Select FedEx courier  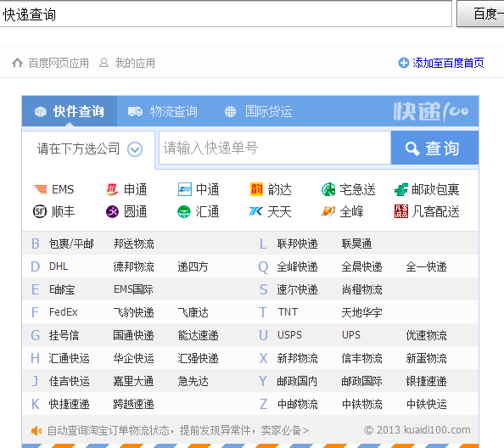point(64,312)
